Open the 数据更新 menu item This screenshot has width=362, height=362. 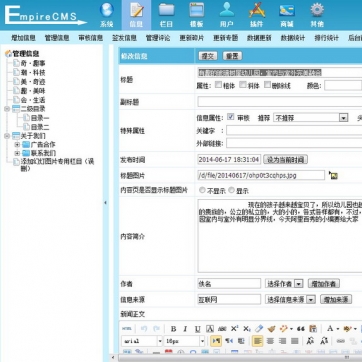tap(259, 38)
